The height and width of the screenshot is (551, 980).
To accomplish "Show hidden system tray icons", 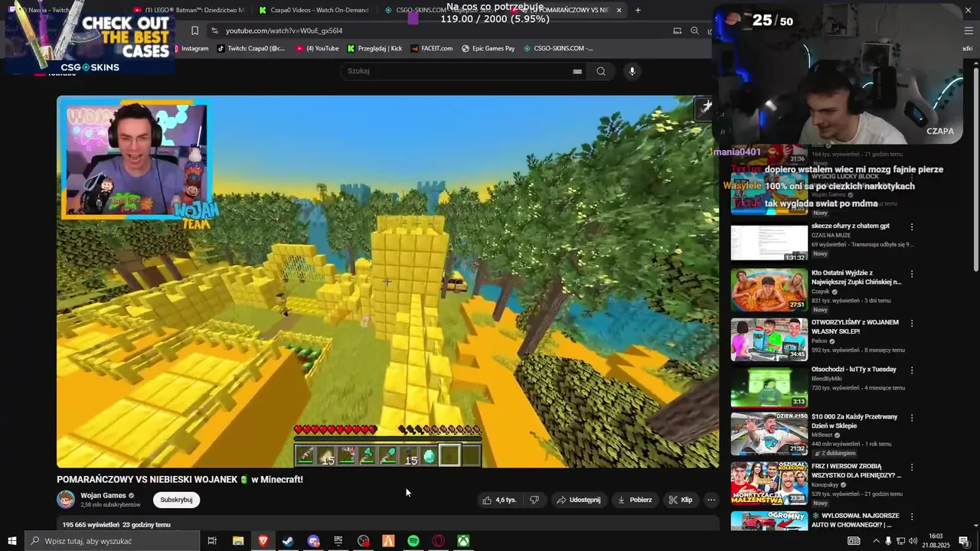I will click(876, 541).
